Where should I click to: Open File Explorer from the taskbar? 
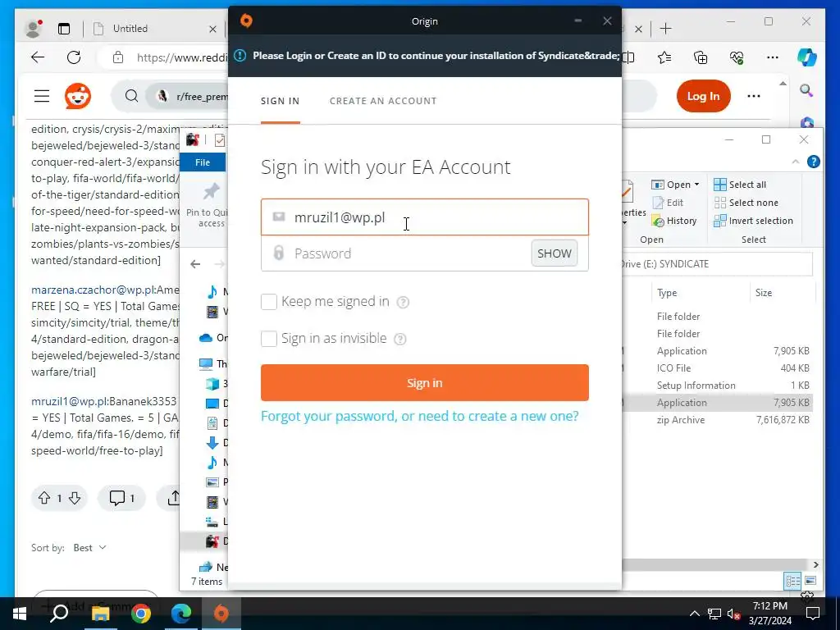(x=100, y=613)
